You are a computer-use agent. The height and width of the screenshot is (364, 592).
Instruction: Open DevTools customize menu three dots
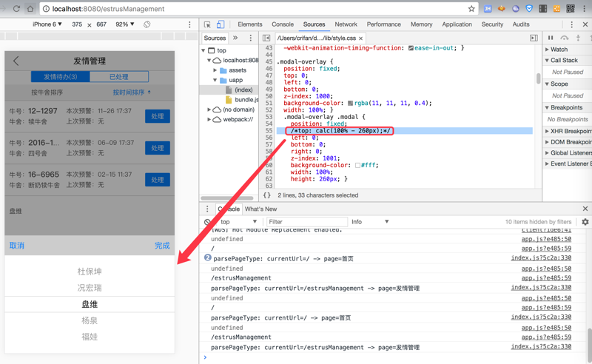pyautogui.click(x=571, y=24)
